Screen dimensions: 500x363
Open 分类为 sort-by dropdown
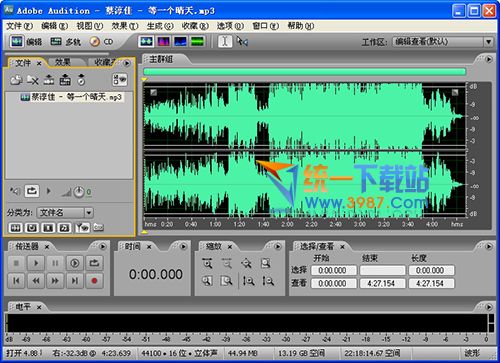coord(65,213)
